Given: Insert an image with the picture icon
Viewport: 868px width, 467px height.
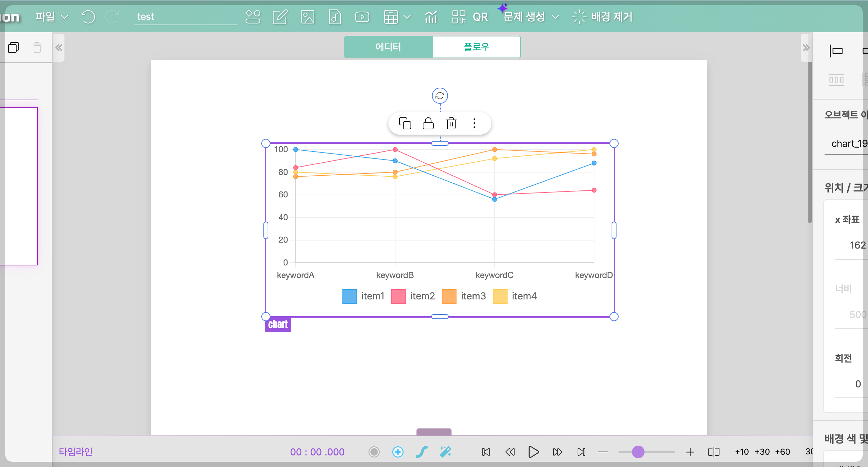Looking at the screenshot, I should tap(307, 17).
